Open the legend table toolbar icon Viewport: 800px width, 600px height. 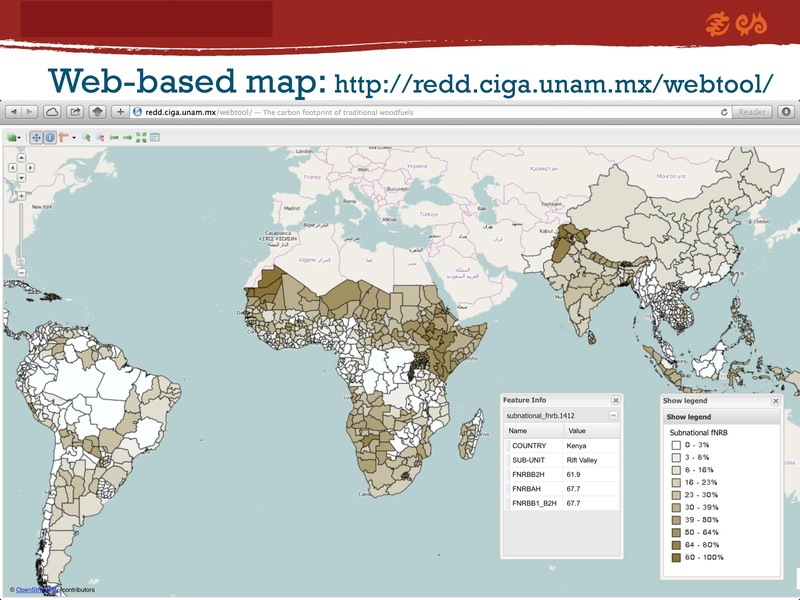click(155, 137)
